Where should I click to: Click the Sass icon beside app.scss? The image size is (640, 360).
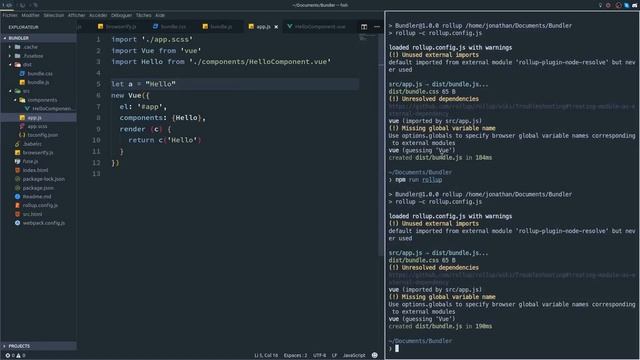coord(22,126)
